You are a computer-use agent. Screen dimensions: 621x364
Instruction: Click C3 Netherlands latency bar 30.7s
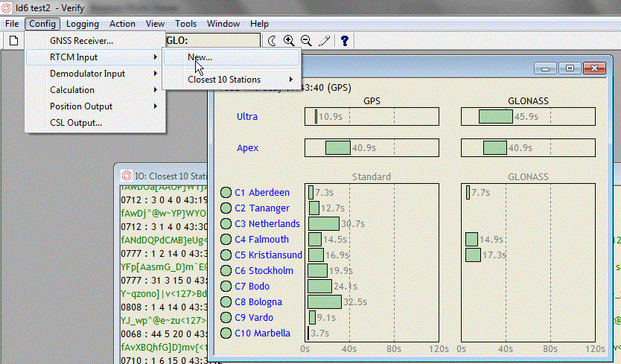[x=324, y=224]
